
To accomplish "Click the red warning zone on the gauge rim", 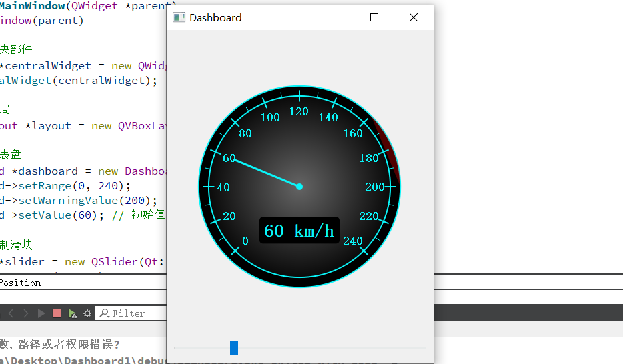I will (x=388, y=149).
